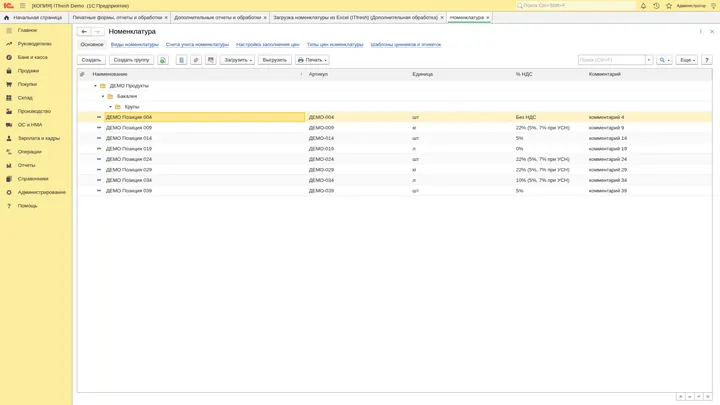
Task: Open Помощь section in sidebar
Action: pyautogui.click(x=27, y=206)
